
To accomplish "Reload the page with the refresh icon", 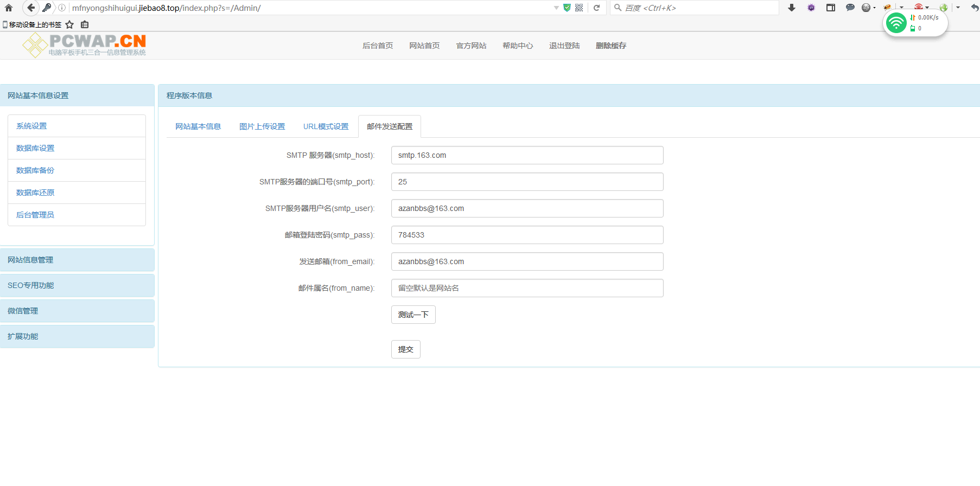I will point(597,8).
